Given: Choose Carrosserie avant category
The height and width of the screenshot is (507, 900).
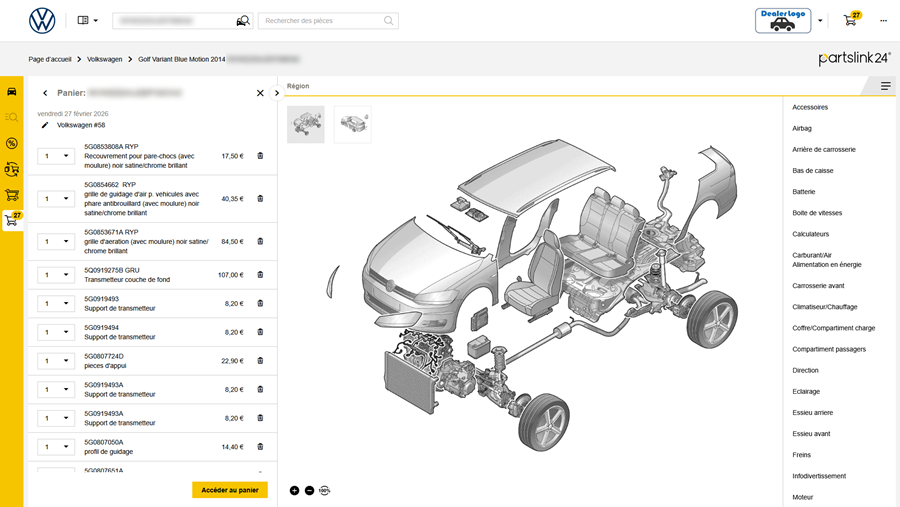Looking at the screenshot, I should (x=818, y=286).
